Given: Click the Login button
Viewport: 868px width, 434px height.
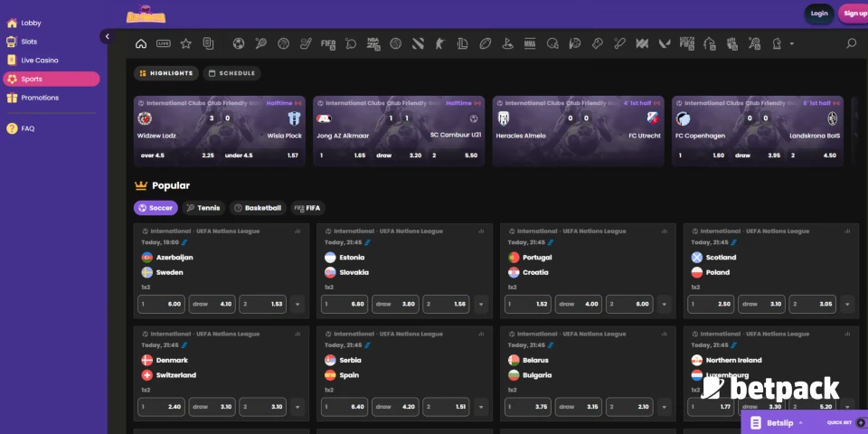Looking at the screenshot, I should (x=819, y=14).
